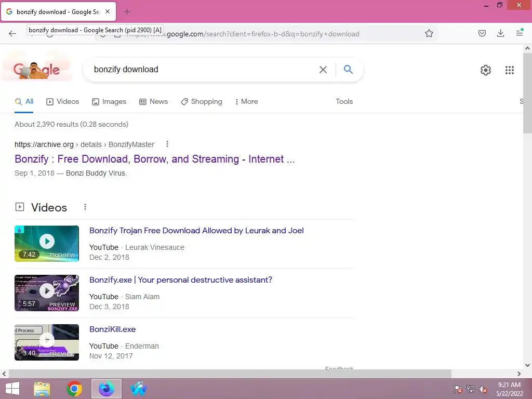Image resolution: width=532 pixels, height=399 pixels.
Task: Open the Save to Pocket icon
Action: tap(482, 33)
